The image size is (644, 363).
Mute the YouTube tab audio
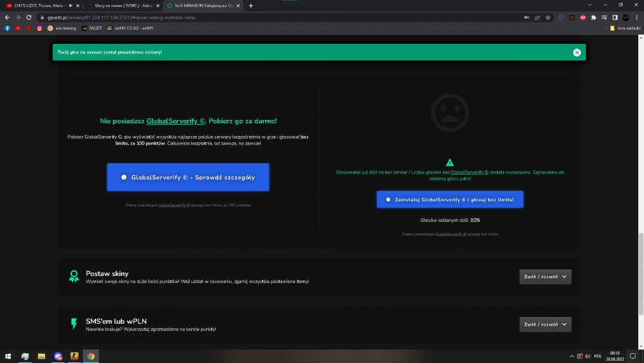click(70, 6)
